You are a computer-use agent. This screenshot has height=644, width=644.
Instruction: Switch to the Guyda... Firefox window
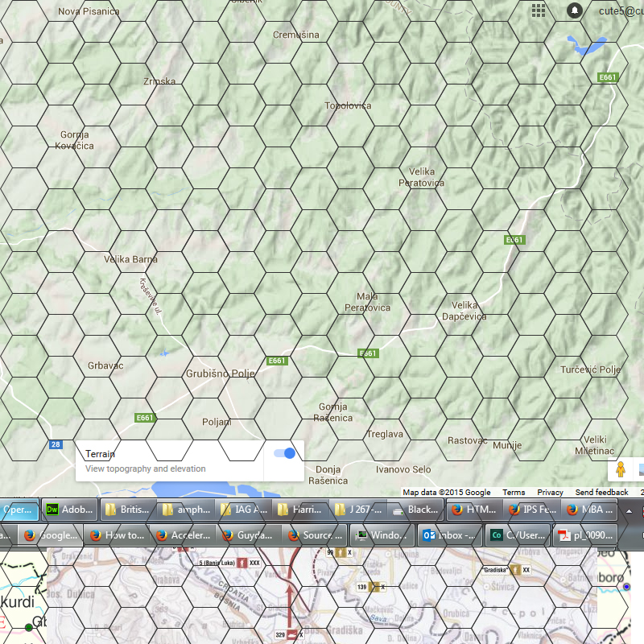[249, 535]
